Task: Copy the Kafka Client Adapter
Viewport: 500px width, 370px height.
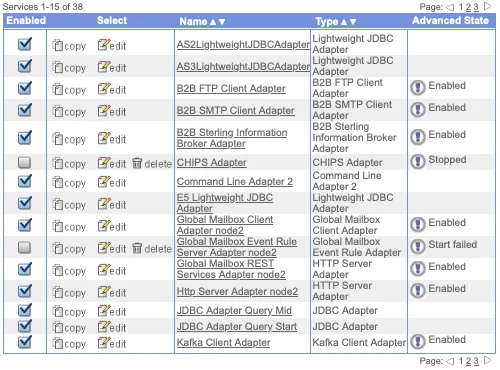Action: pyautogui.click(x=69, y=344)
